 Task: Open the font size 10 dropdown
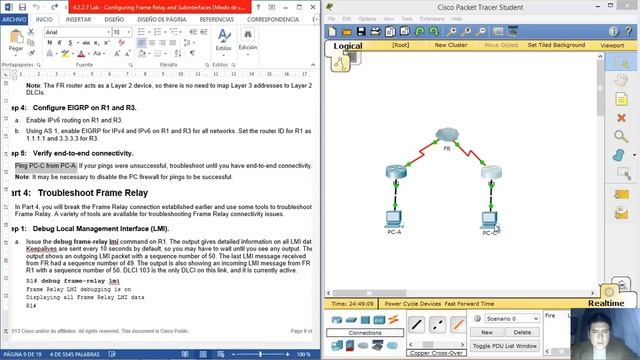(129, 32)
